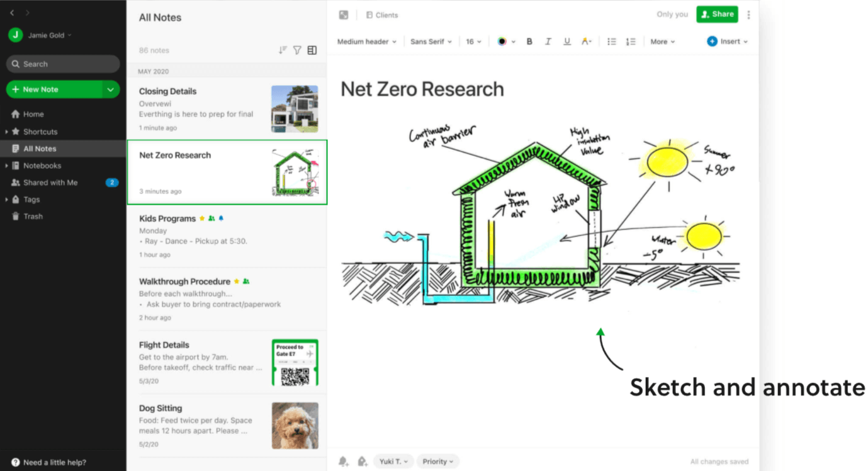Screen dimensions: 868x471
Task: Open the filter notes funnel icon
Action: point(297,50)
